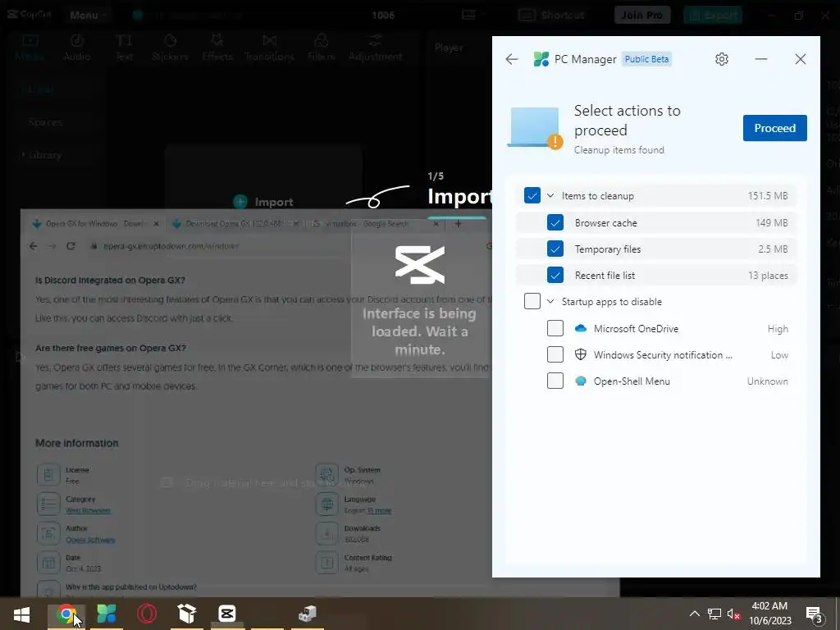The height and width of the screenshot is (630, 840).
Task: Open the CapCut Filters tab
Action: tap(321, 47)
